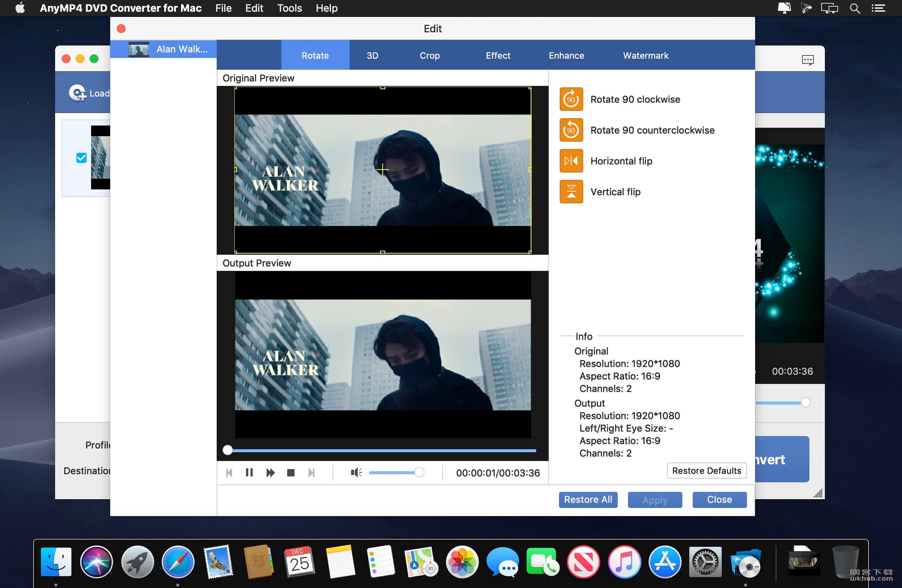Click the feedback chat icon in main window
Viewport: 902px width, 588px height.
tap(808, 59)
